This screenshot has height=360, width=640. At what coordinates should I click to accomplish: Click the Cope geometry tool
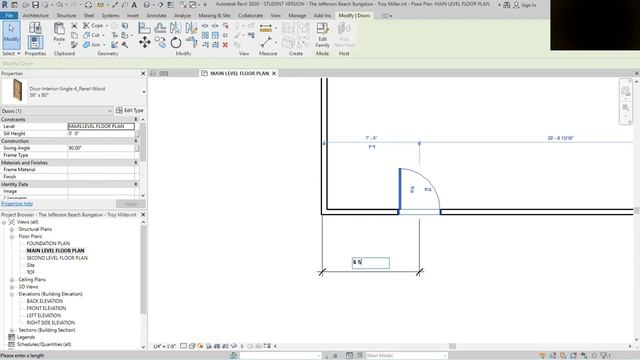(x=93, y=25)
